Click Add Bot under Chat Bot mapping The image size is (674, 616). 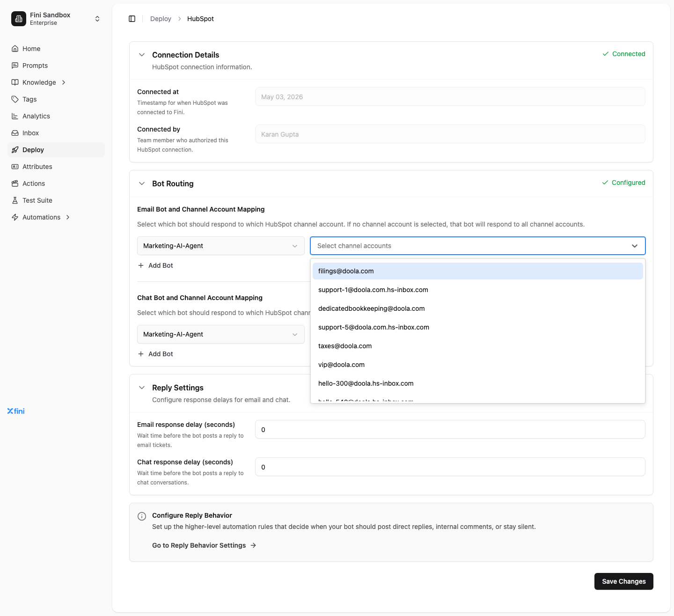click(x=155, y=354)
